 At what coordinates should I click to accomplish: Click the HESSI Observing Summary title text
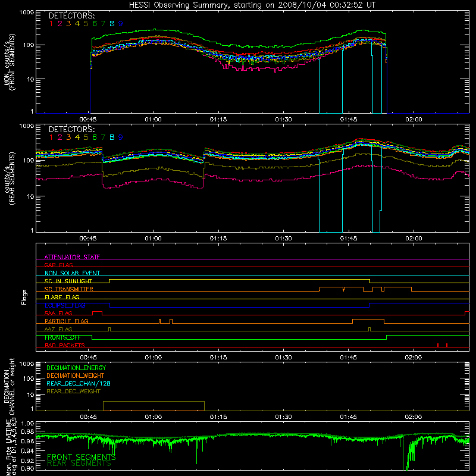tap(252, 5)
